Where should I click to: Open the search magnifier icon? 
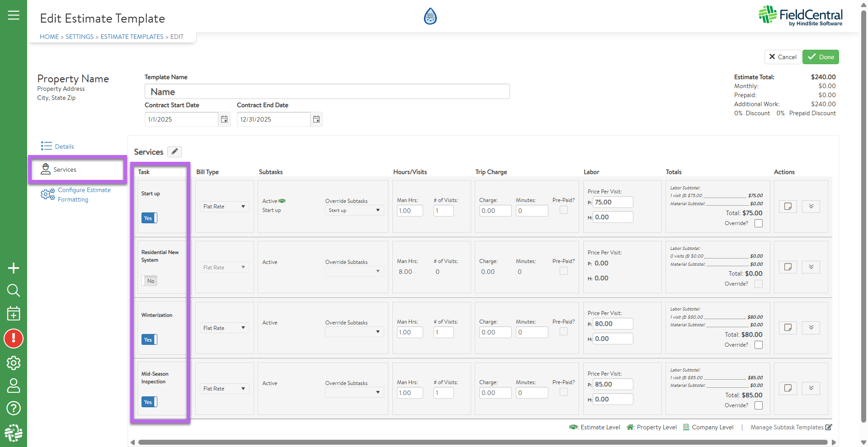(x=14, y=290)
